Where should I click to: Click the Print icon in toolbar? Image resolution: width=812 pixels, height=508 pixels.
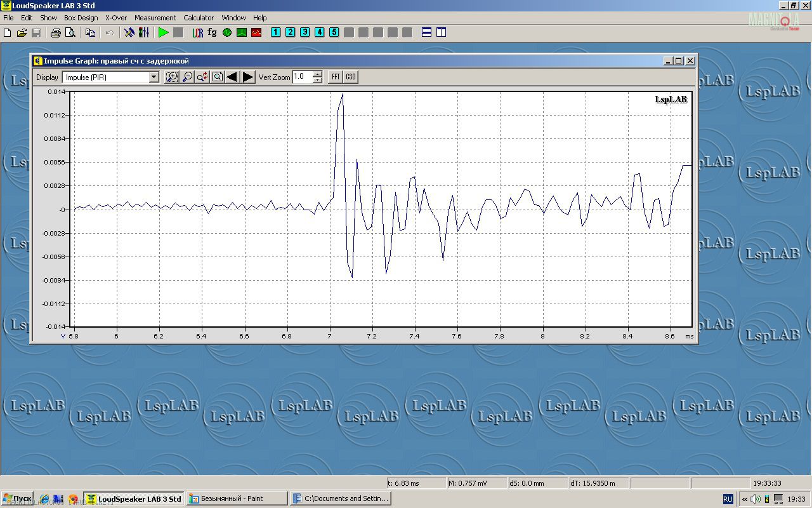56,32
